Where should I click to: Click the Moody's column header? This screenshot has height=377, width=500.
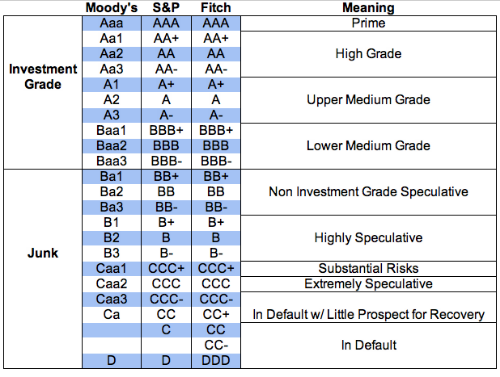click(111, 8)
